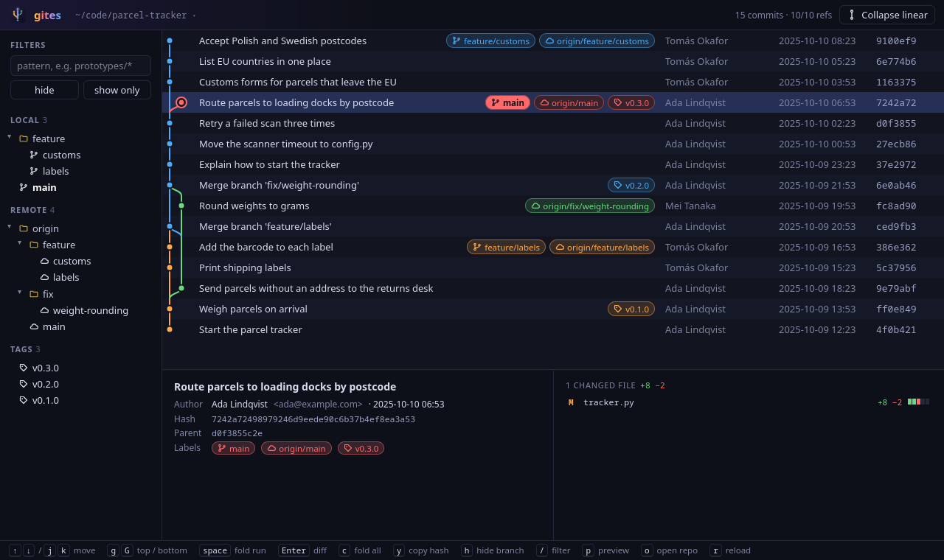Click the gites app logo icon
Screen dimensions: 944x560
coord(18,15)
